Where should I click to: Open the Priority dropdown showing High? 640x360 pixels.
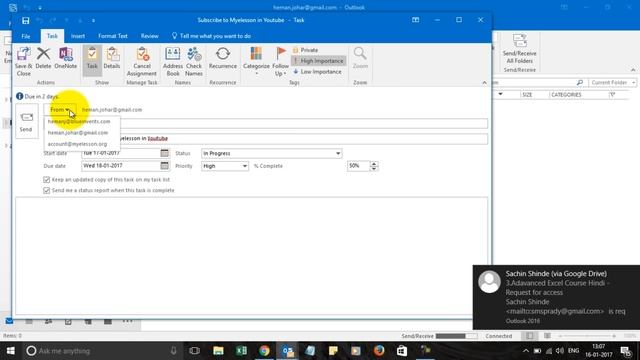tap(244, 166)
